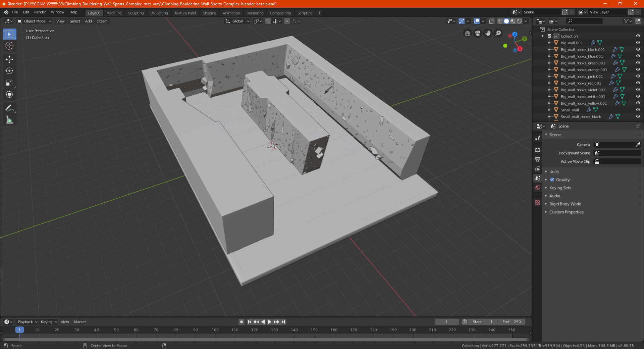
Task: Open the timeline Marker menu
Action: click(80, 322)
